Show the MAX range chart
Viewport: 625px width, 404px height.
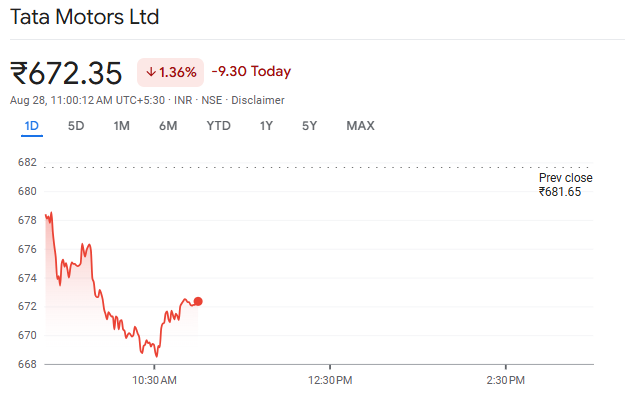[x=360, y=126]
